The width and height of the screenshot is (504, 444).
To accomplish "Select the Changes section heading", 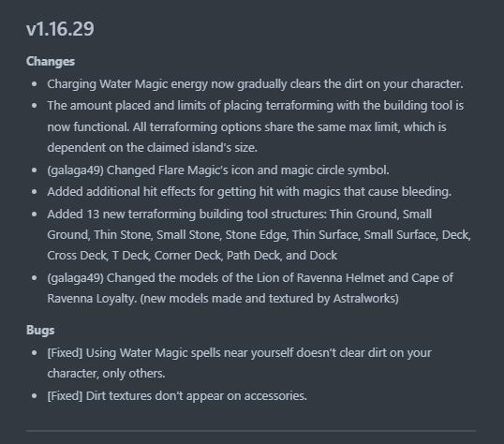I will (x=51, y=62).
